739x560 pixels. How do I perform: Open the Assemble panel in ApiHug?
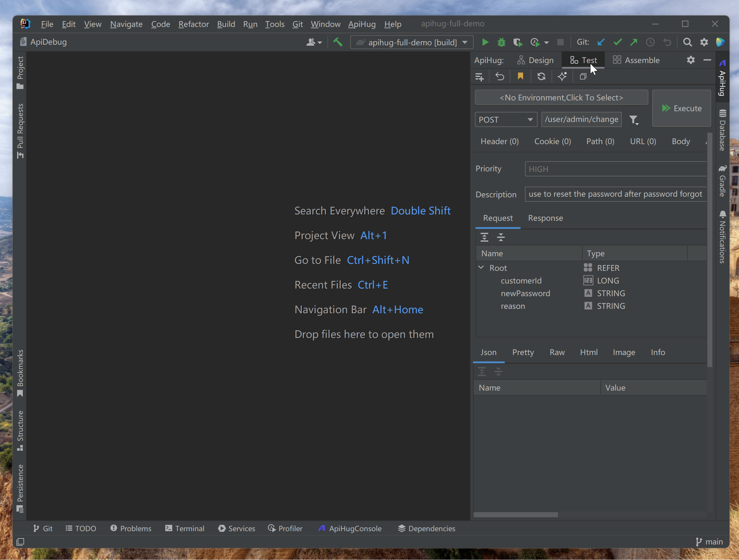point(636,60)
